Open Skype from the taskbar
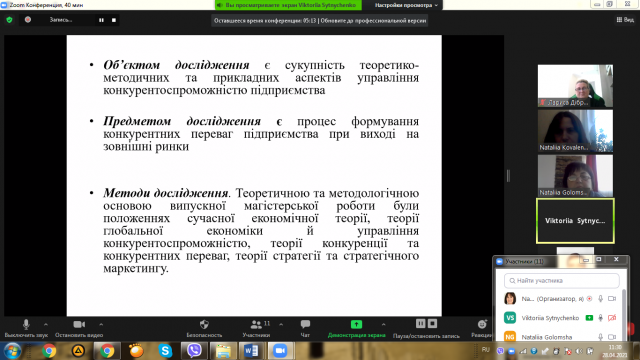 pos(165,351)
